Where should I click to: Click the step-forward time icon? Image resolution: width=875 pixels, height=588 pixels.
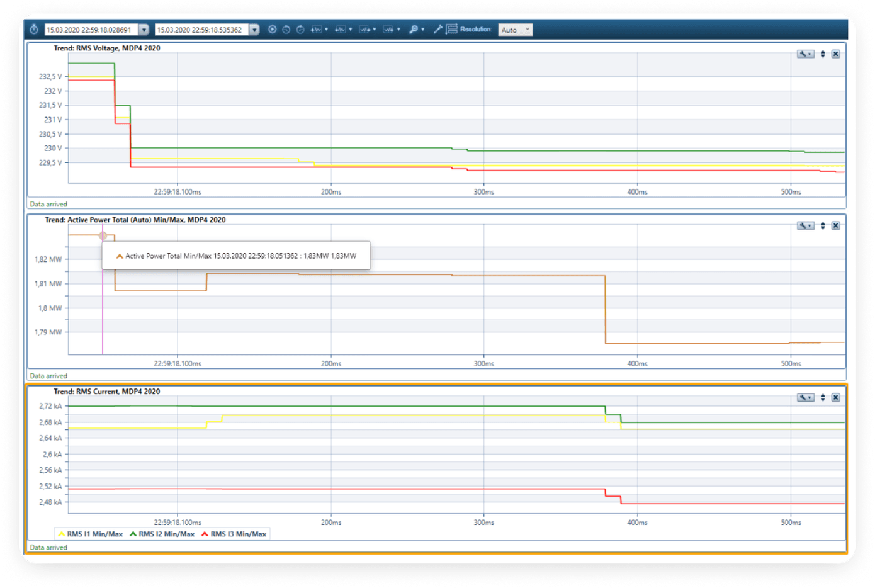point(300,30)
